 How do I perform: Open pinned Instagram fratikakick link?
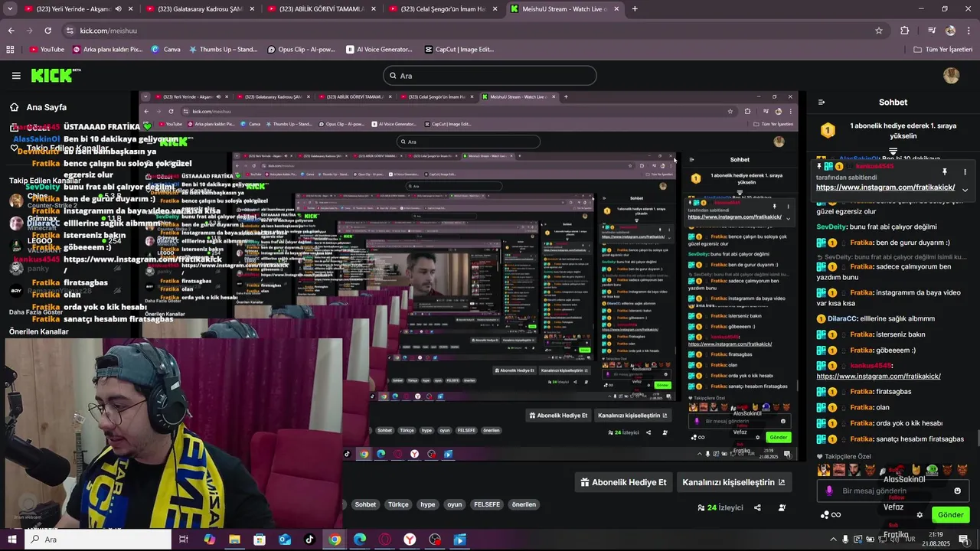(885, 187)
